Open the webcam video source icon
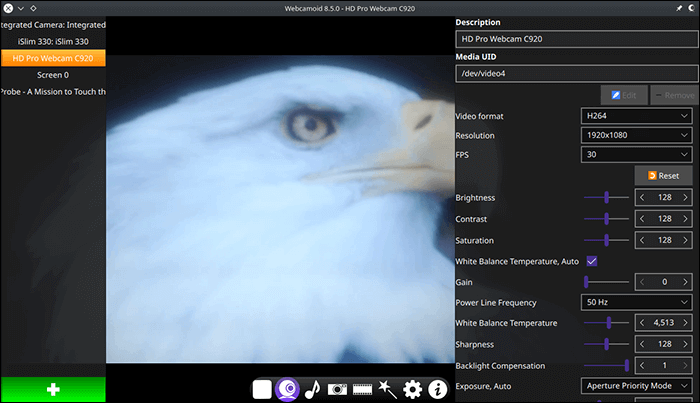700x403 pixels. pyautogui.click(x=287, y=389)
